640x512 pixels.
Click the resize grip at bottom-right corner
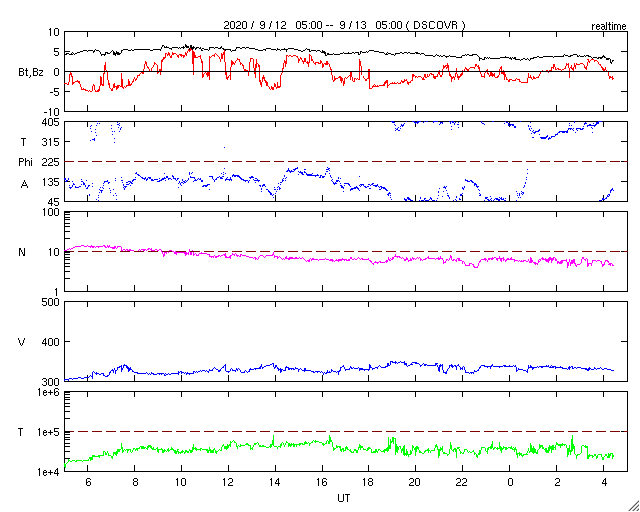(x=633, y=506)
